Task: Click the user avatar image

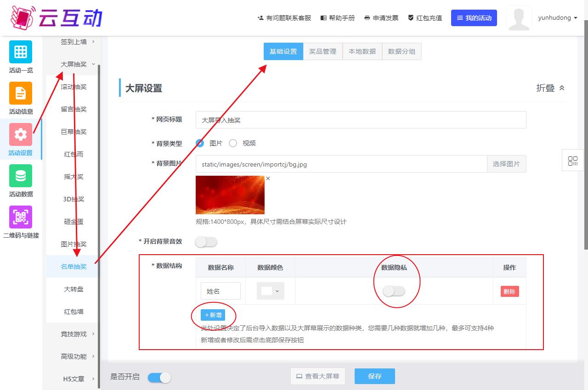Action: click(x=519, y=18)
